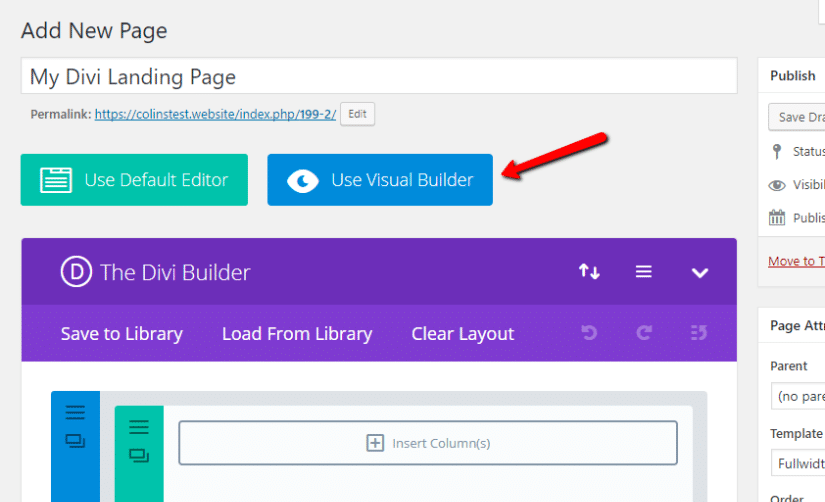The height and width of the screenshot is (502, 825).
Task: Select Clear Layout
Action: pos(462,334)
